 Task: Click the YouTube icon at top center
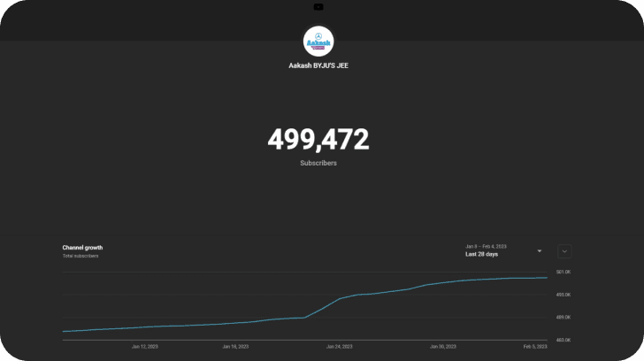pyautogui.click(x=318, y=7)
